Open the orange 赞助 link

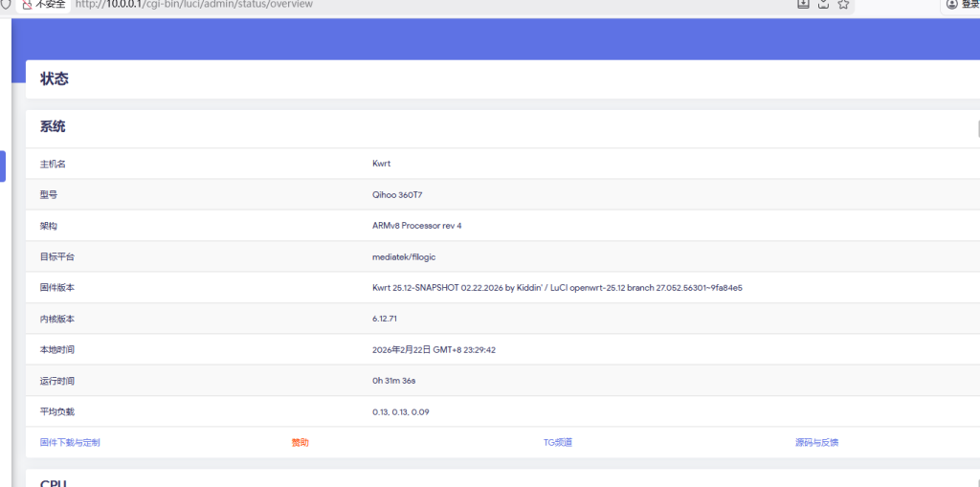[x=300, y=443]
